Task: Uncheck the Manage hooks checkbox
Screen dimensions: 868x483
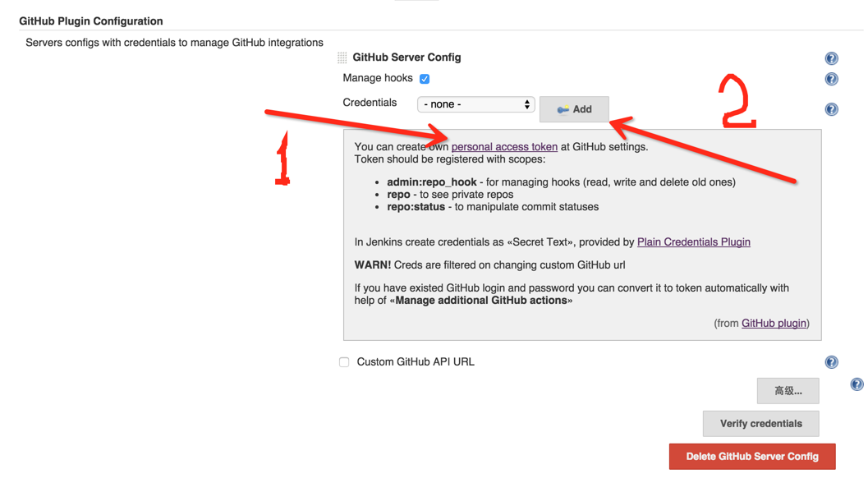Action: 425,79
